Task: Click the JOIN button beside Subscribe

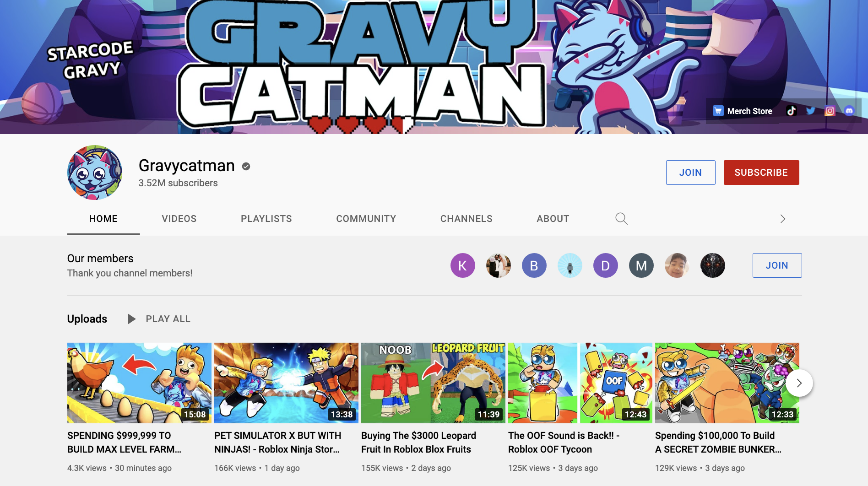Action: (690, 173)
